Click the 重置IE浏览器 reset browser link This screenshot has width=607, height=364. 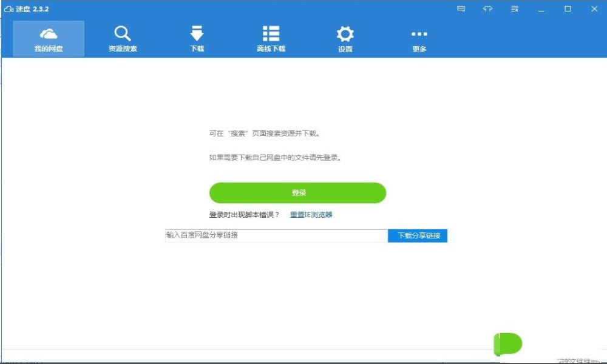[311, 214]
